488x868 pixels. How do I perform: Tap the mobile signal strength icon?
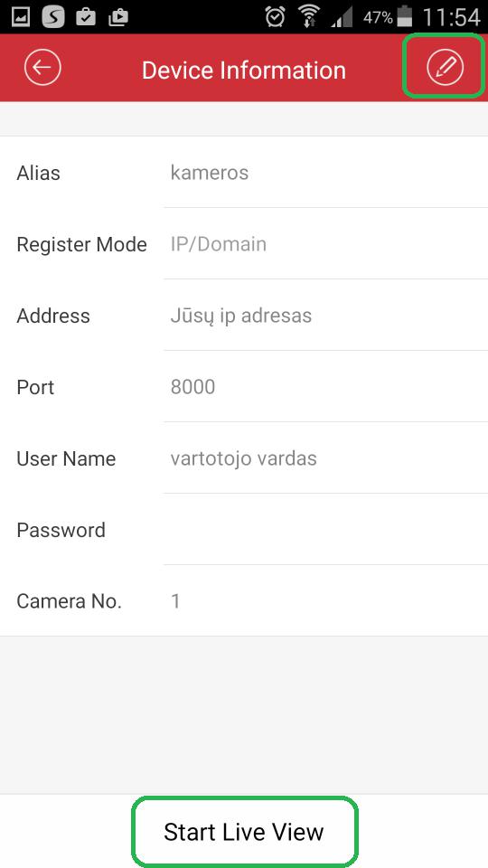[342, 18]
